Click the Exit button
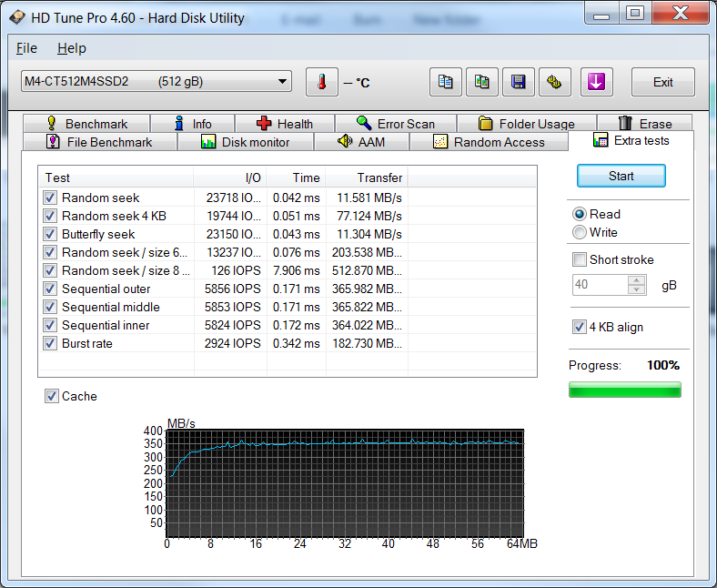The width and height of the screenshot is (717, 588). (x=662, y=82)
